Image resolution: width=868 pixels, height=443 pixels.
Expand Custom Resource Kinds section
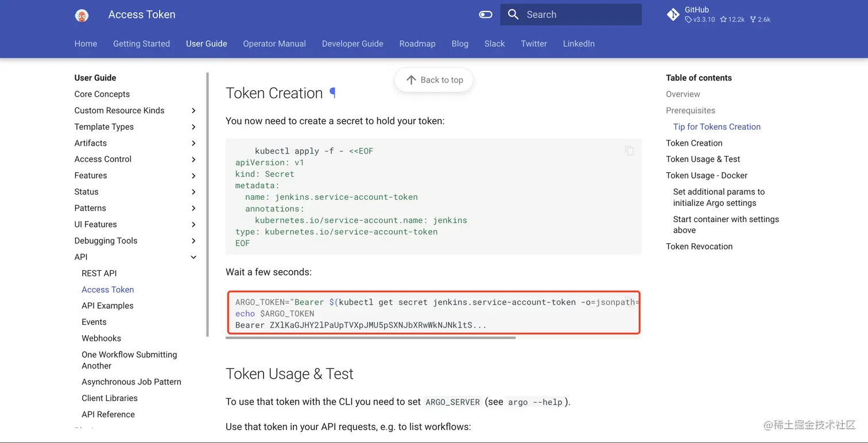click(193, 111)
